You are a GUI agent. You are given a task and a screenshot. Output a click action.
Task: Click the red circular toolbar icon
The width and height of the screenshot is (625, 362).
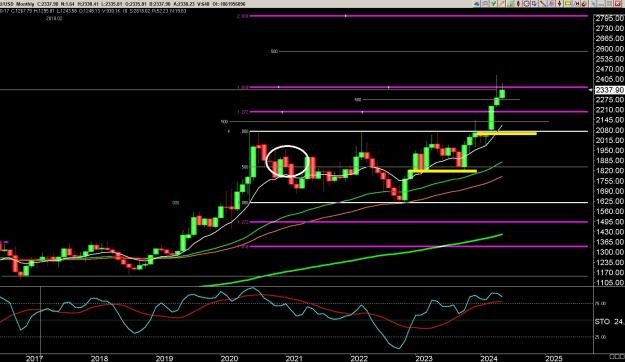584,4
